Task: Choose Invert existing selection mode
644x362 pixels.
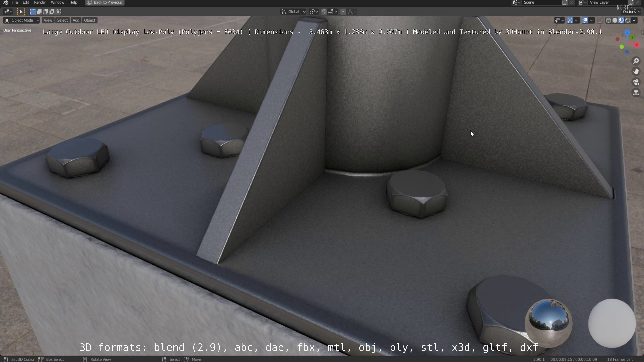Action: point(52,12)
